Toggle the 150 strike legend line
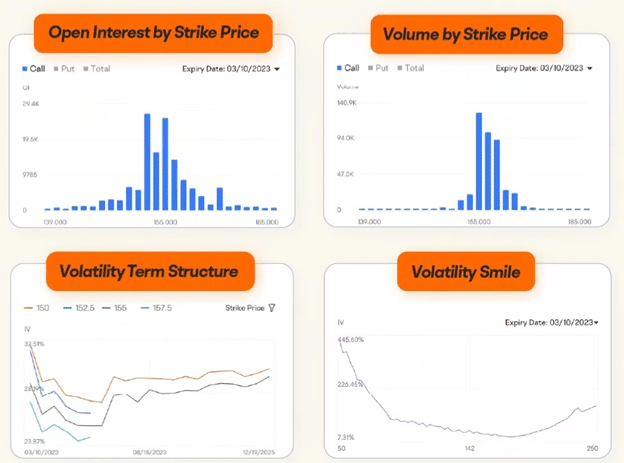 pyautogui.click(x=40, y=308)
